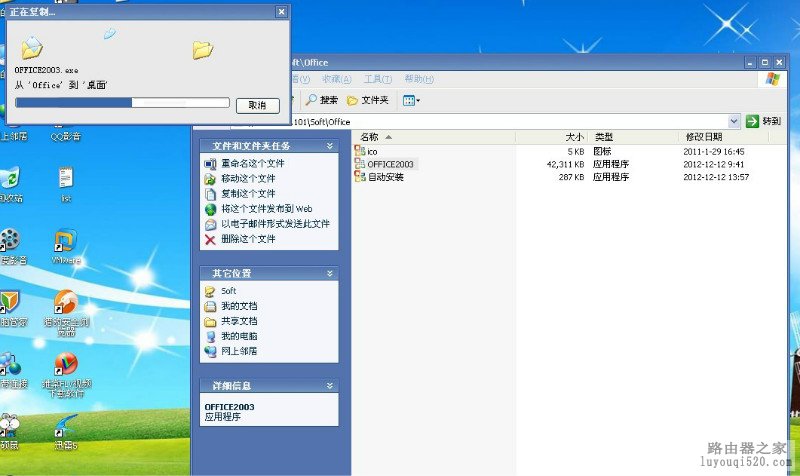The height and width of the screenshot is (476, 800).
Task: Open 共享文档 folder icon
Action: coord(210,321)
